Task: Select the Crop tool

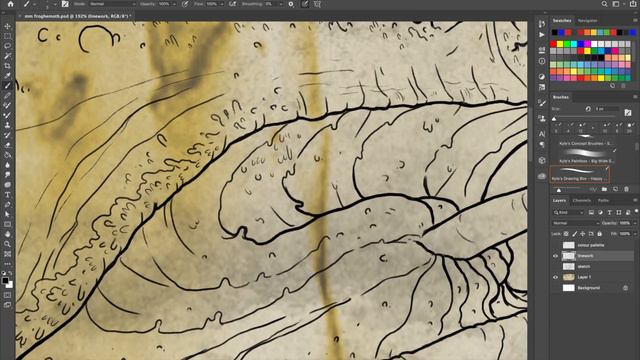Action: [7, 66]
